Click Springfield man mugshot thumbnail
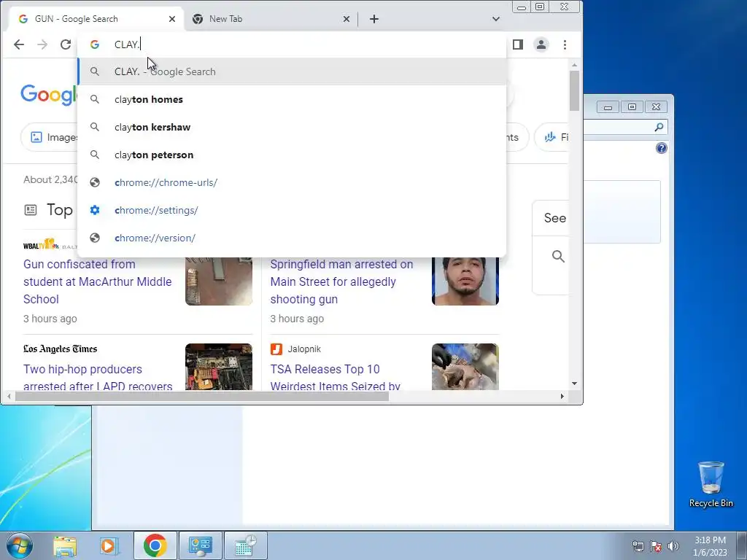Screen dimensions: 747x560 (x=465, y=281)
